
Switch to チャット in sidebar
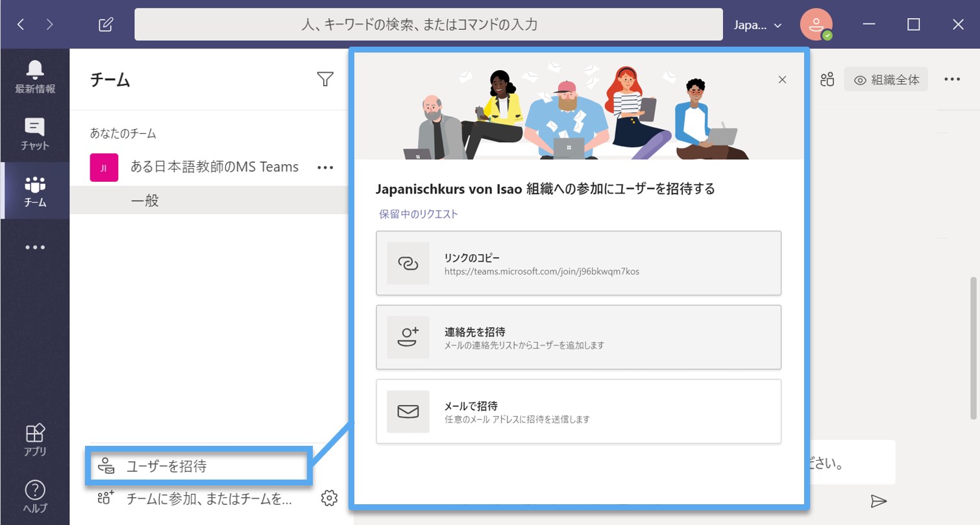tap(35, 134)
